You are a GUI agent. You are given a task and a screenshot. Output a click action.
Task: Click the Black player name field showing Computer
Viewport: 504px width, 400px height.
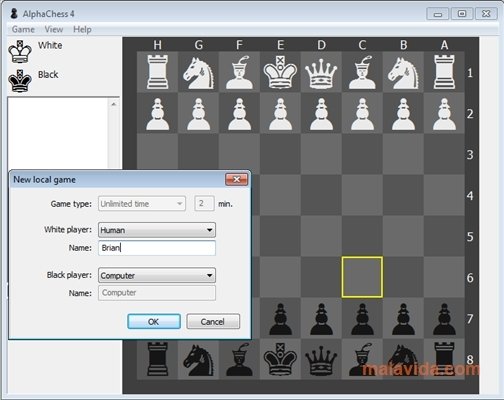[157, 293]
